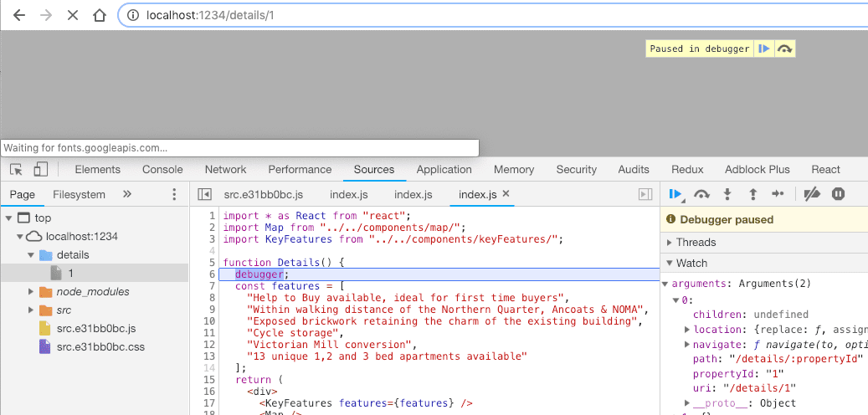Click the address bar URL localhost:1234/details/1

[x=210, y=15]
